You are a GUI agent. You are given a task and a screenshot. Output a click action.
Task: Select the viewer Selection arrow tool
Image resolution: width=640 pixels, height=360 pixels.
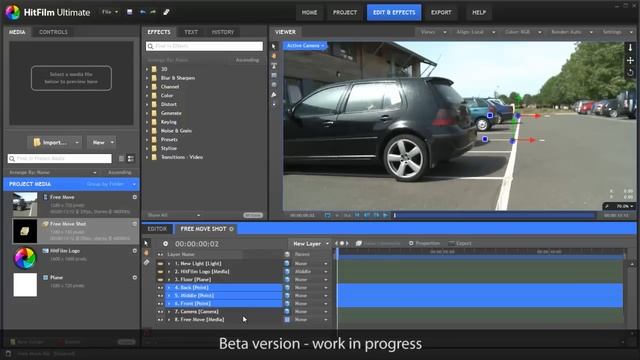click(x=274, y=47)
